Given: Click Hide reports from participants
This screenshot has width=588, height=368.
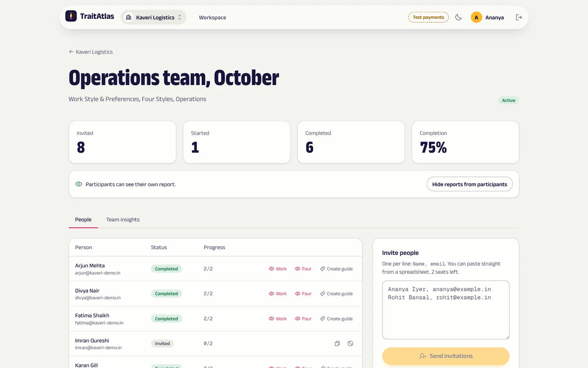Looking at the screenshot, I should (x=470, y=184).
